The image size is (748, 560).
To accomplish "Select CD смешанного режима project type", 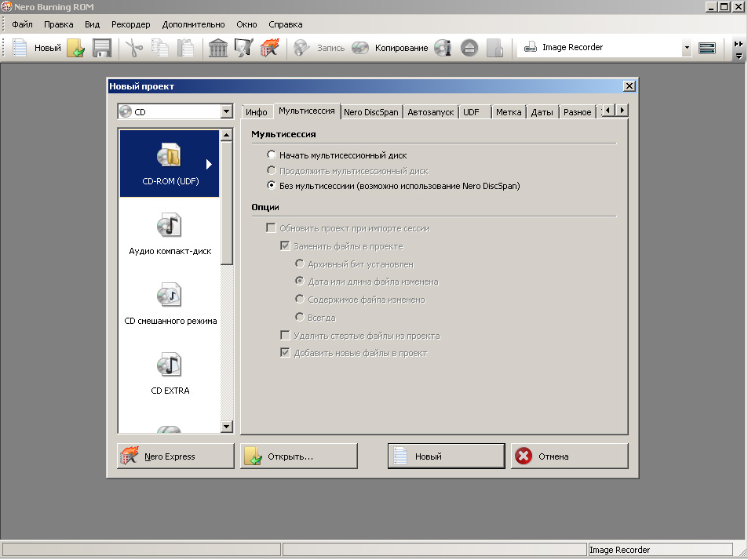I will [170, 304].
